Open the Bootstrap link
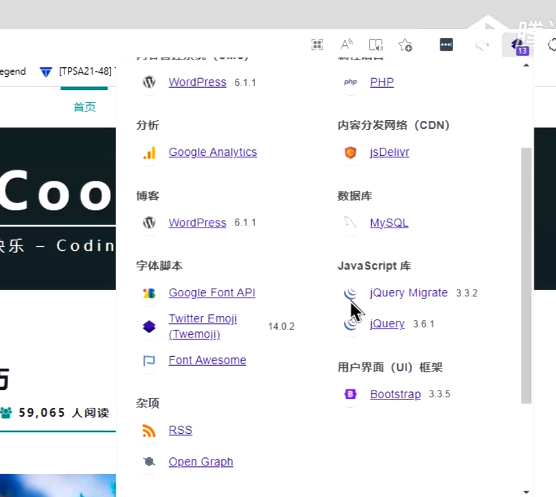556x497 pixels. (395, 394)
